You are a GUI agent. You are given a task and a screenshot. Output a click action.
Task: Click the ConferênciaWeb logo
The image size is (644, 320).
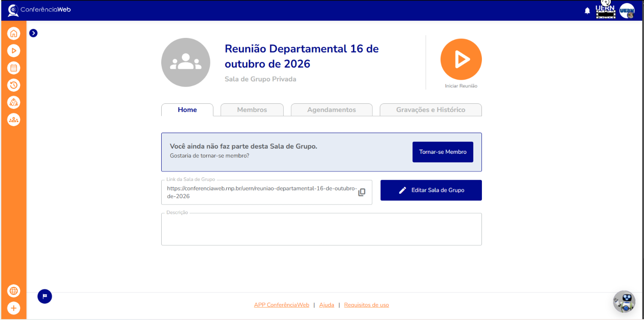pos(39,10)
